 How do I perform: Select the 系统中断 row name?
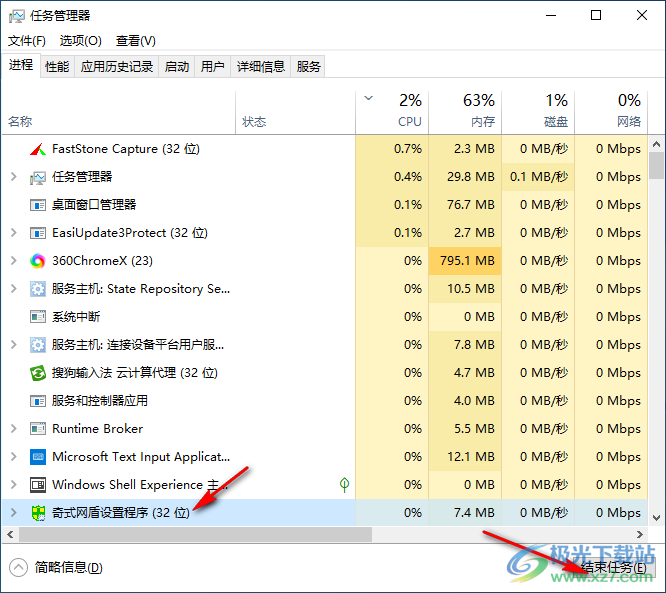coord(76,317)
